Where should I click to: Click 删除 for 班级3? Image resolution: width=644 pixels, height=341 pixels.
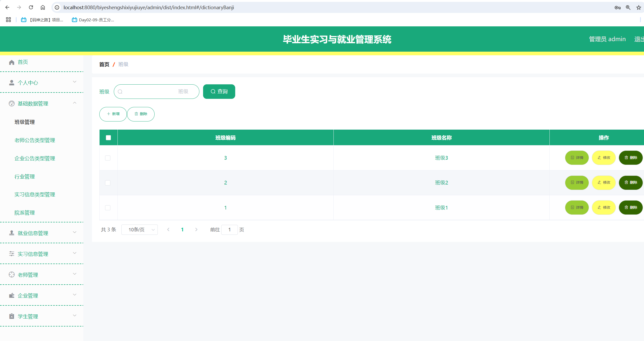click(x=631, y=158)
